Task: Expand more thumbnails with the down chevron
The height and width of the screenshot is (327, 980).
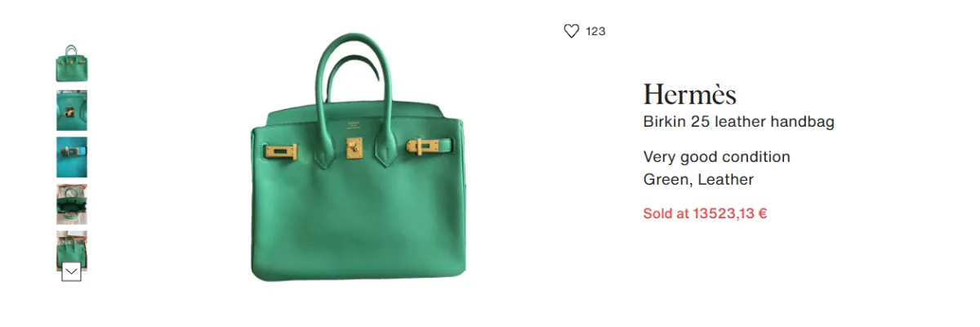Action: pos(72,271)
